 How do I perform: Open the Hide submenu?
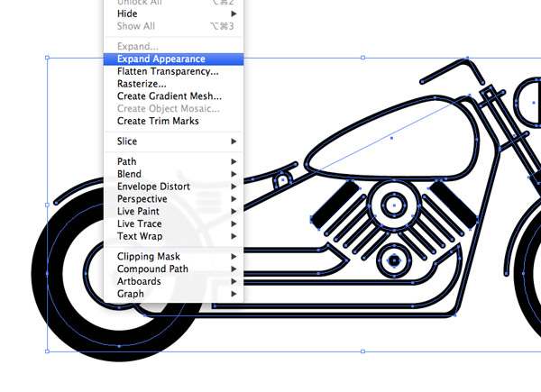click(173, 14)
